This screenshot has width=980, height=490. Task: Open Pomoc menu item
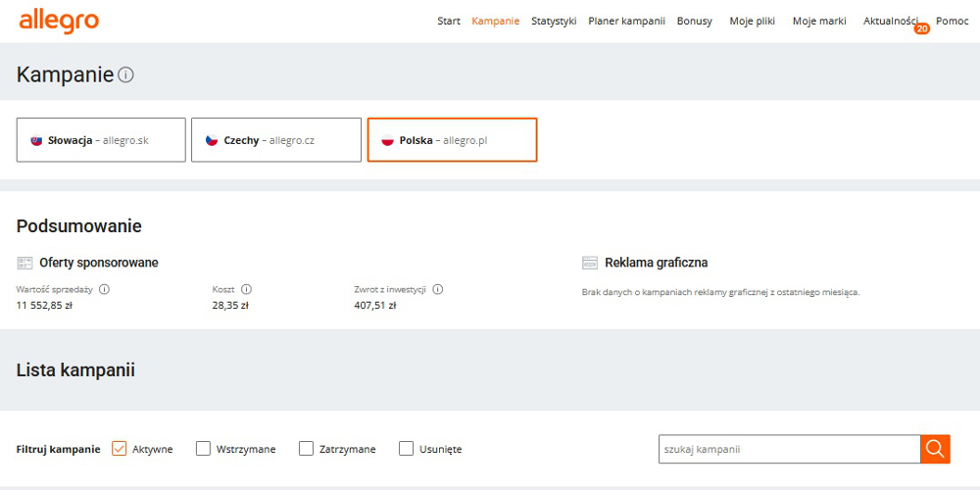(952, 22)
